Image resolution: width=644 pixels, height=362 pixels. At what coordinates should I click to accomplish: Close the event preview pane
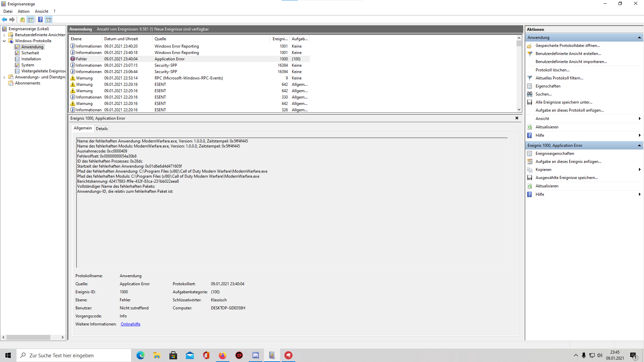tap(517, 118)
